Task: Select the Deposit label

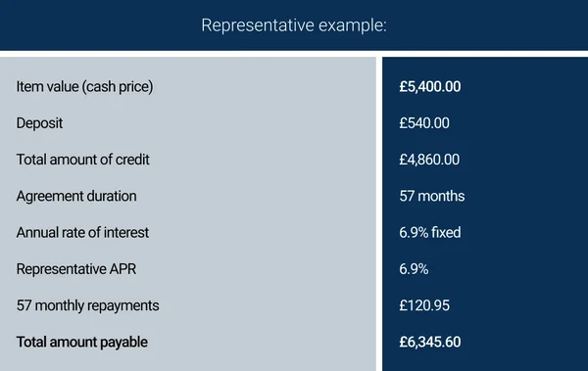Action: pos(39,123)
